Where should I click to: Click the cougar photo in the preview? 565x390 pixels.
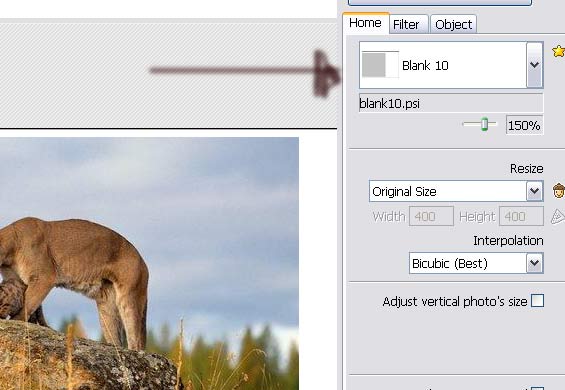click(149, 263)
